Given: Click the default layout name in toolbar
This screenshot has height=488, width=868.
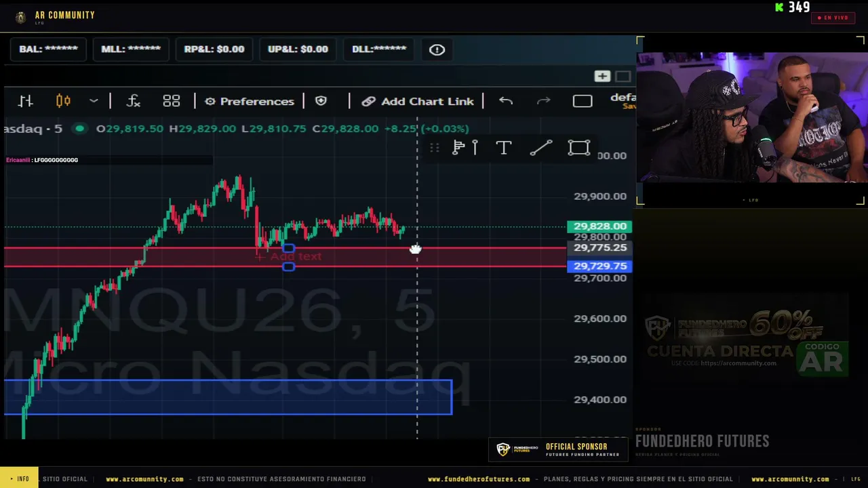Looking at the screenshot, I should pos(623,98).
